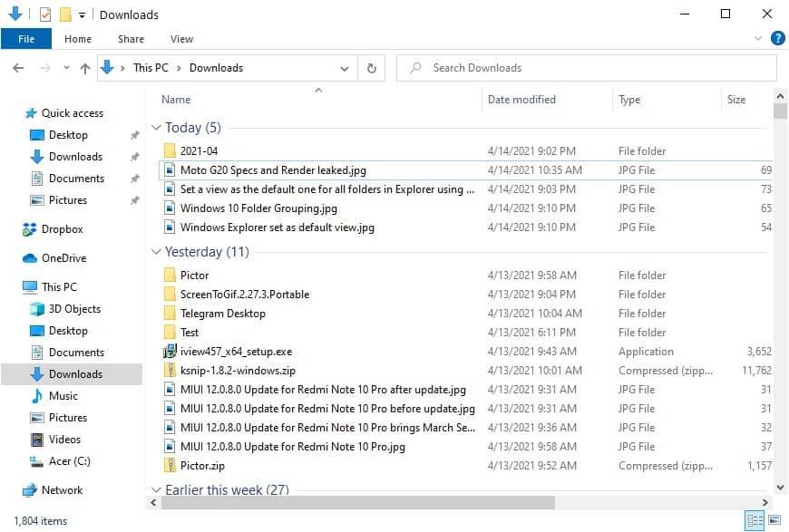Click Set a view as the default file icon

[x=170, y=189]
